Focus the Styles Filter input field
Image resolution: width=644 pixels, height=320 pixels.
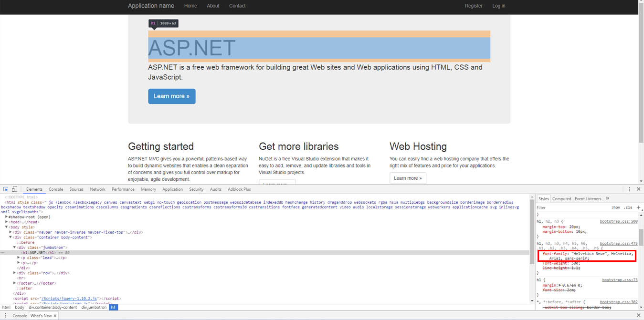pos(570,207)
